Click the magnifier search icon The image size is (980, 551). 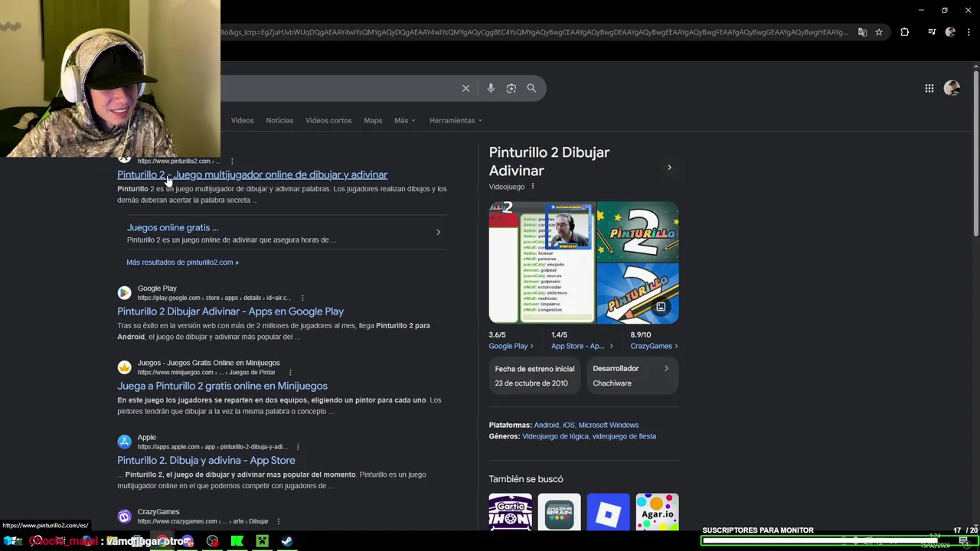click(x=531, y=88)
